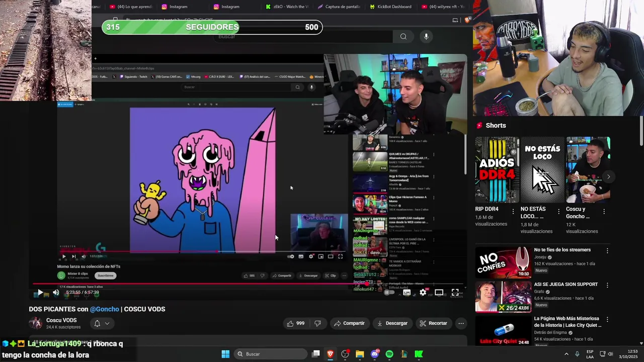Click the Joseju channel name
This screenshot has height=362, width=644.
pos(540,257)
